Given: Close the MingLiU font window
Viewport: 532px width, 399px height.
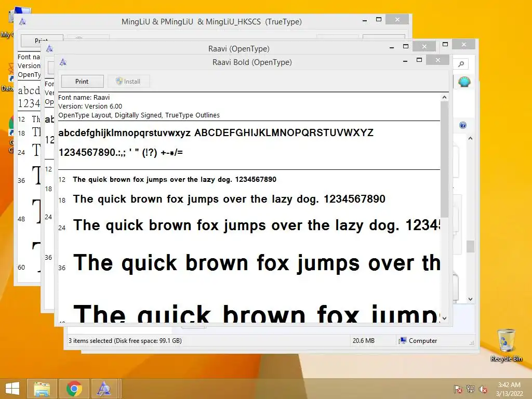Looking at the screenshot, I should (x=397, y=20).
